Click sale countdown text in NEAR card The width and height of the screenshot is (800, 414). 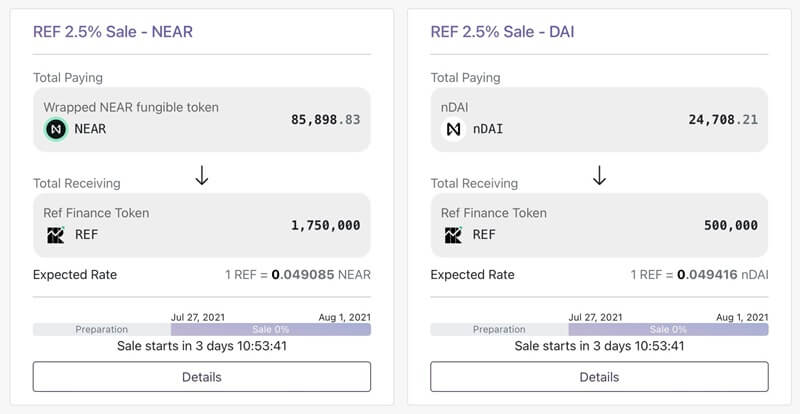click(x=202, y=346)
